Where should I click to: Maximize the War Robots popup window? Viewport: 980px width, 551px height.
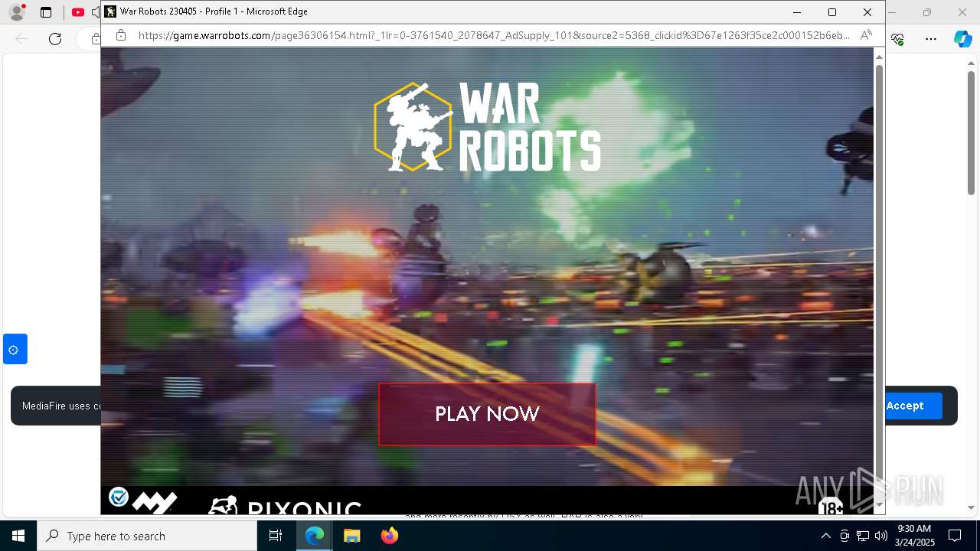point(832,12)
